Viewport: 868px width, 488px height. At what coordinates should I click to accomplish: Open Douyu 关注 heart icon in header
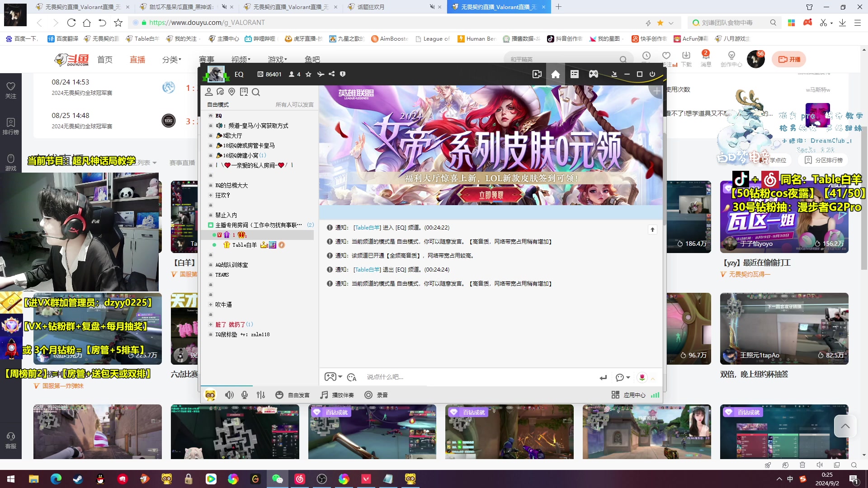tap(666, 56)
